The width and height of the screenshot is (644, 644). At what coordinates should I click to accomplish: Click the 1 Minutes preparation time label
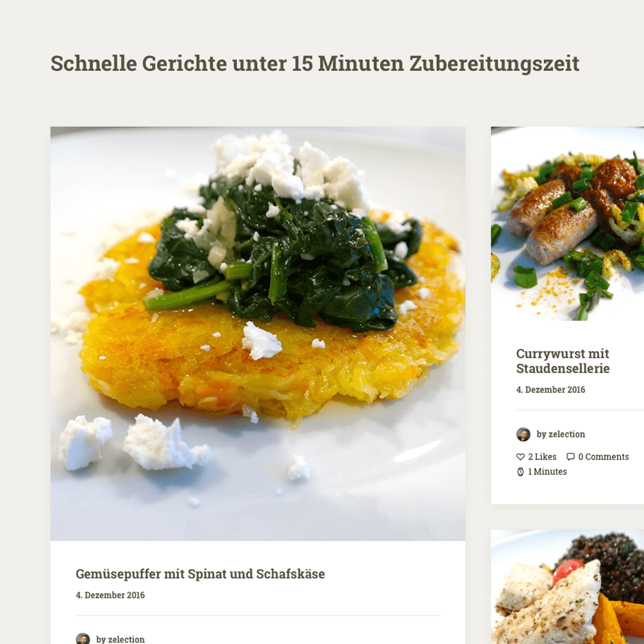pyautogui.click(x=547, y=472)
